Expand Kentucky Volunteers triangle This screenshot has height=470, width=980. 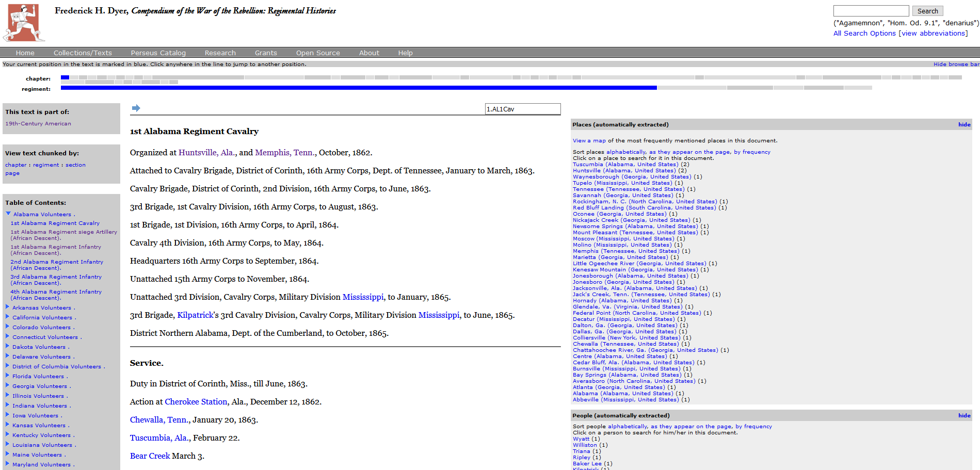click(8, 434)
